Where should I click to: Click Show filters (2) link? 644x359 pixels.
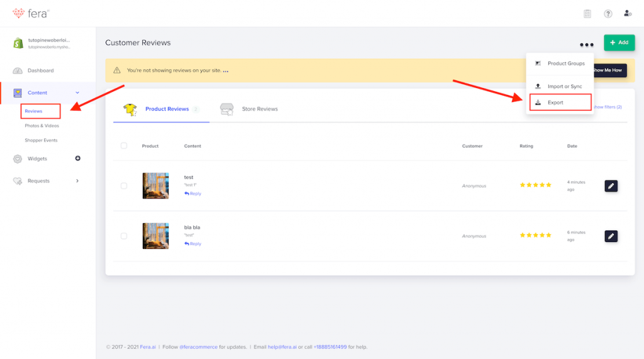click(608, 107)
